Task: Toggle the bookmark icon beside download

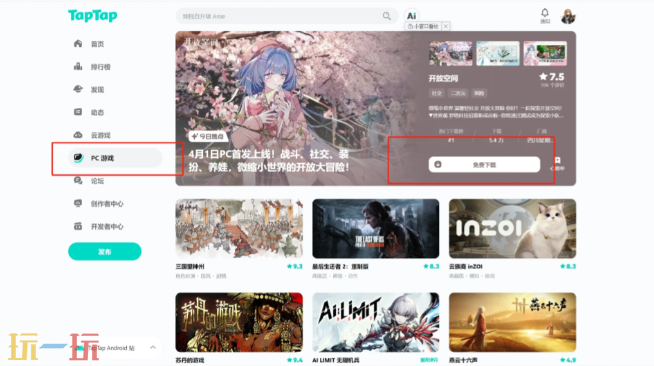Action: pyautogui.click(x=557, y=163)
